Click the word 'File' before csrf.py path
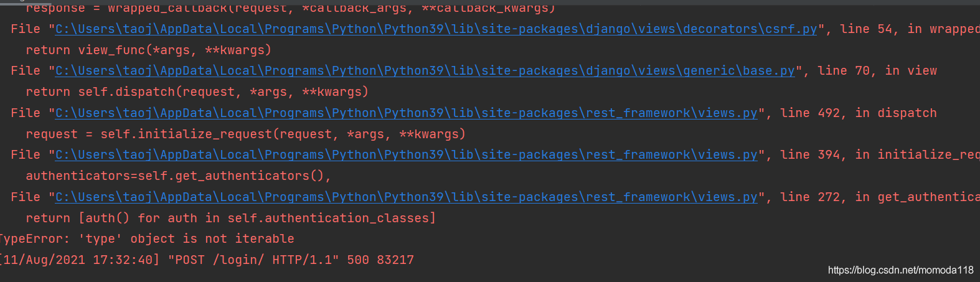Screen dimensions: 980x282 tap(26, 29)
